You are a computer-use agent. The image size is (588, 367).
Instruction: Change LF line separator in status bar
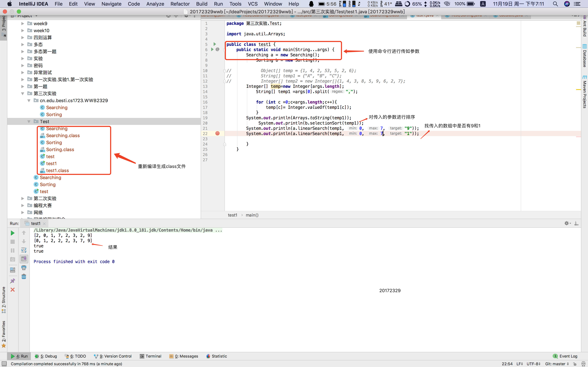[520, 364]
